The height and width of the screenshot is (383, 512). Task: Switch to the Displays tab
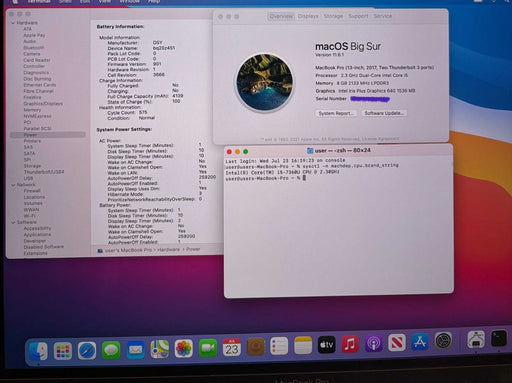pyautogui.click(x=308, y=16)
